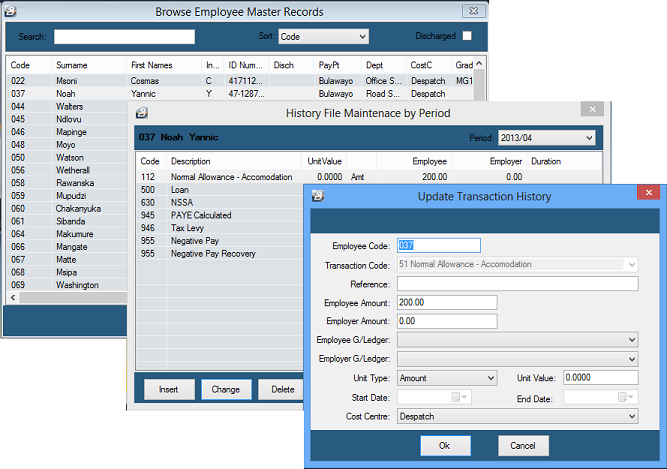This screenshot has height=469, width=667.
Task: Open the Sort dropdown showing Code
Action: click(x=323, y=37)
